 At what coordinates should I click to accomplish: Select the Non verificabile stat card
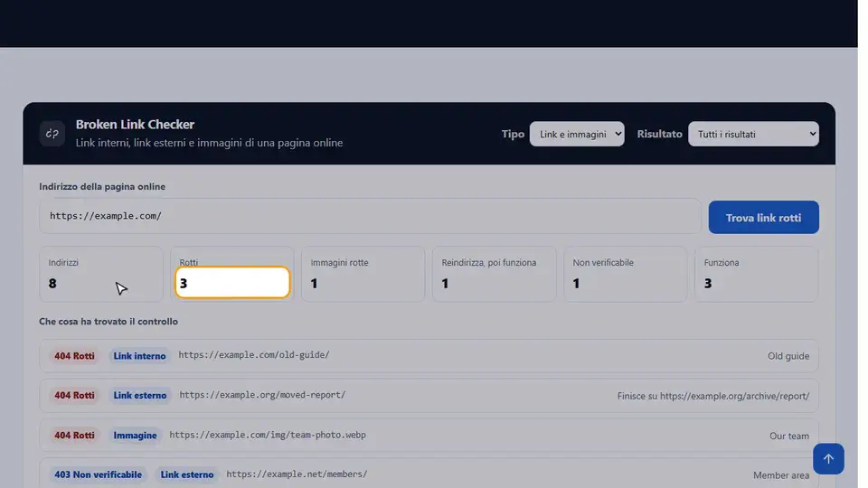626,274
